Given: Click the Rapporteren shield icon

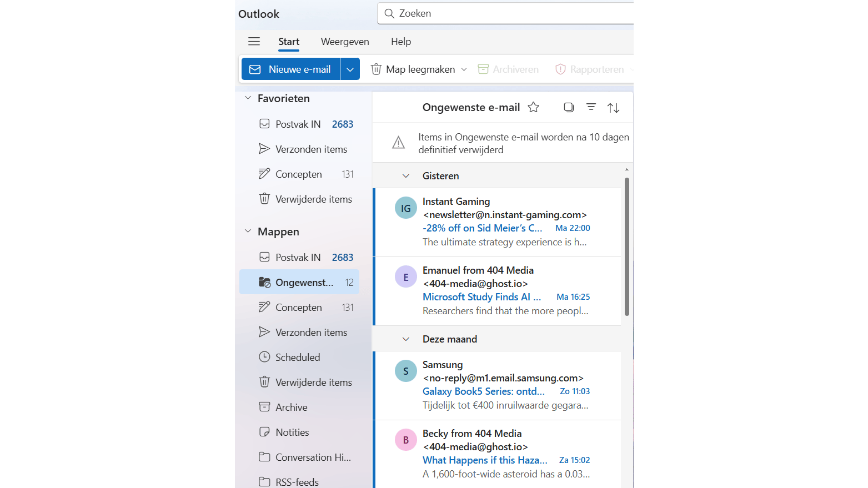Looking at the screenshot, I should (560, 69).
